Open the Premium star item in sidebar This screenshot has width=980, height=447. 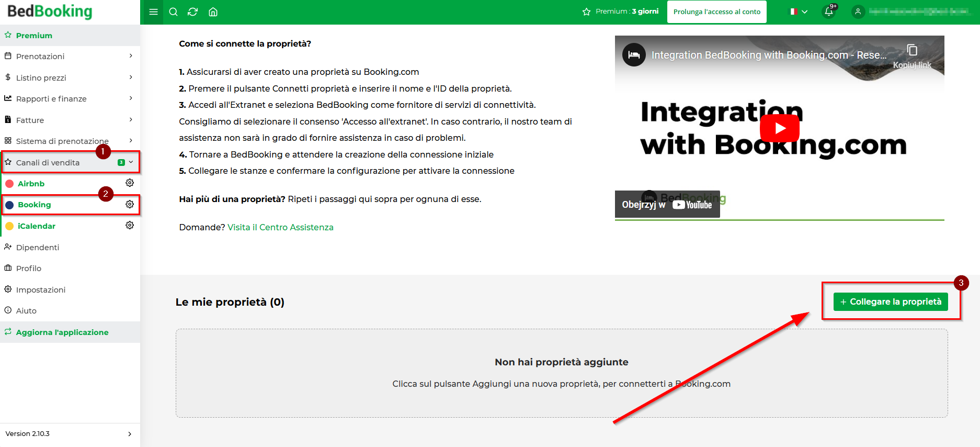tap(70, 35)
